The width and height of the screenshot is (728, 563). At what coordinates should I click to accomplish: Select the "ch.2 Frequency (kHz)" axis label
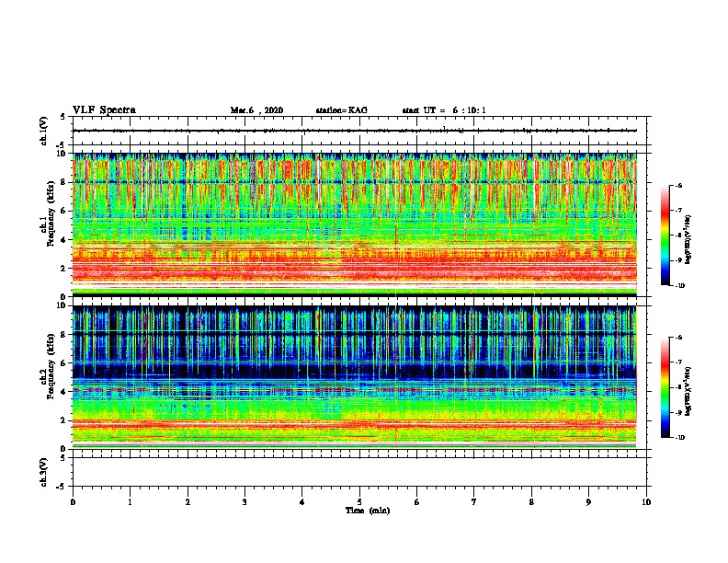coord(48,366)
